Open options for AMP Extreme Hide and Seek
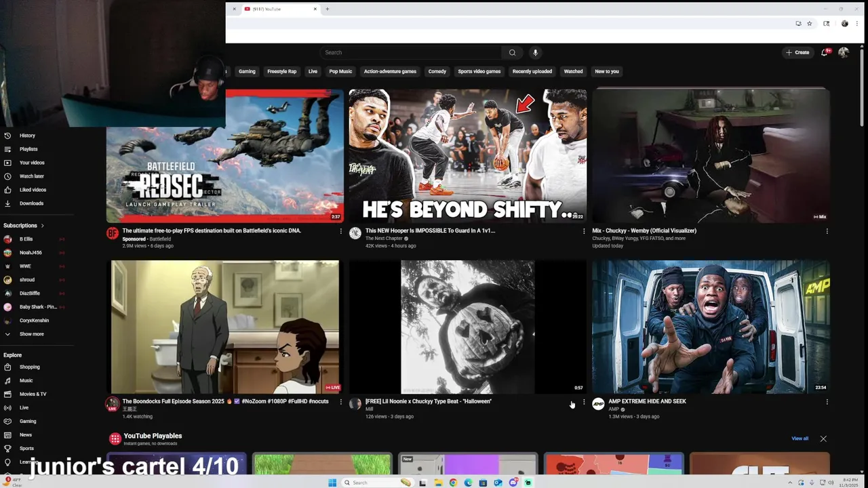Screen dimensions: 868x488 827,402
